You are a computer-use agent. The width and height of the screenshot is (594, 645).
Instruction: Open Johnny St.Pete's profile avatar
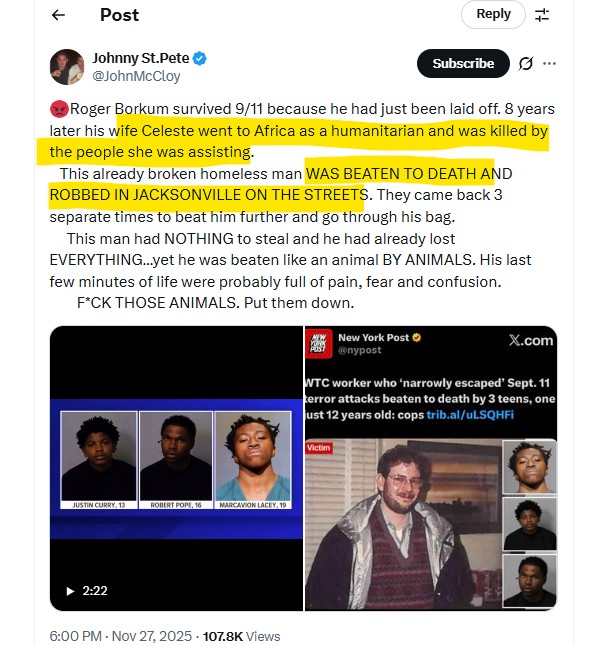pyautogui.click(x=67, y=67)
